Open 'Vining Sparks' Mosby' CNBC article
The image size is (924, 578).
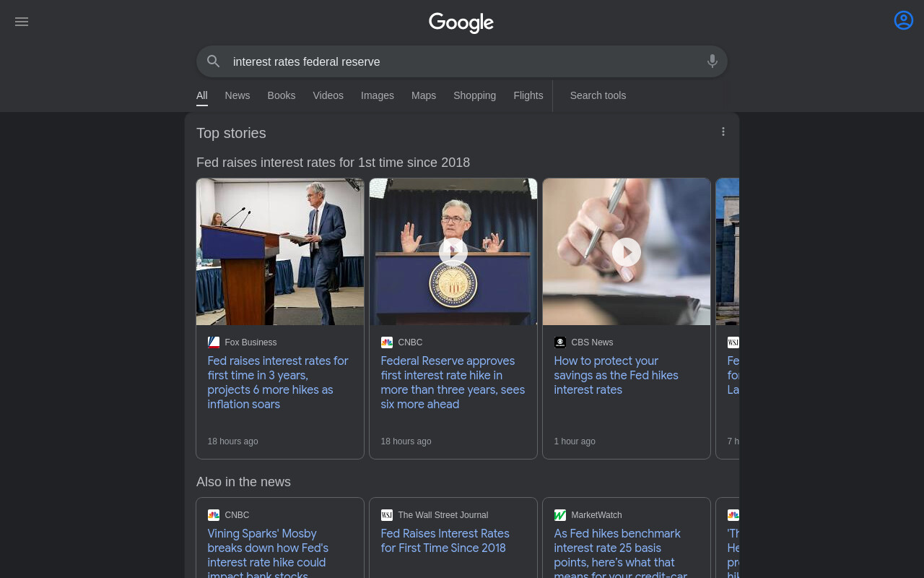pyautogui.click(x=269, y=554)
